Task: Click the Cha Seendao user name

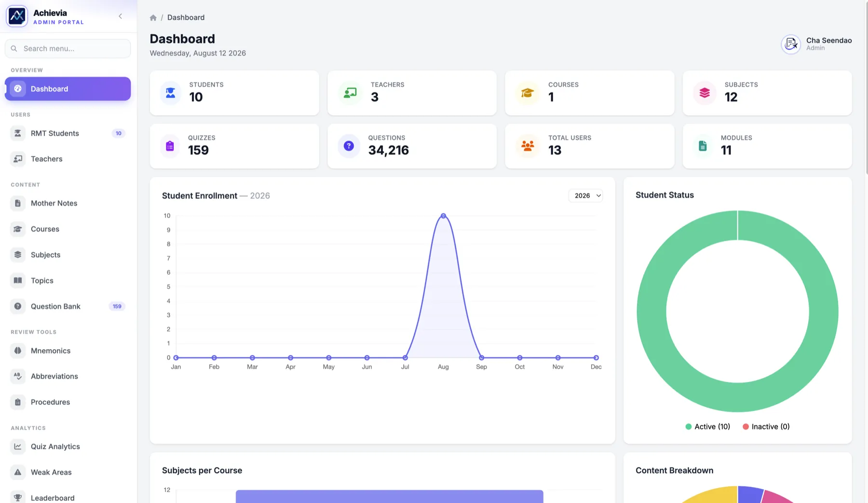Action: [829, 41]
